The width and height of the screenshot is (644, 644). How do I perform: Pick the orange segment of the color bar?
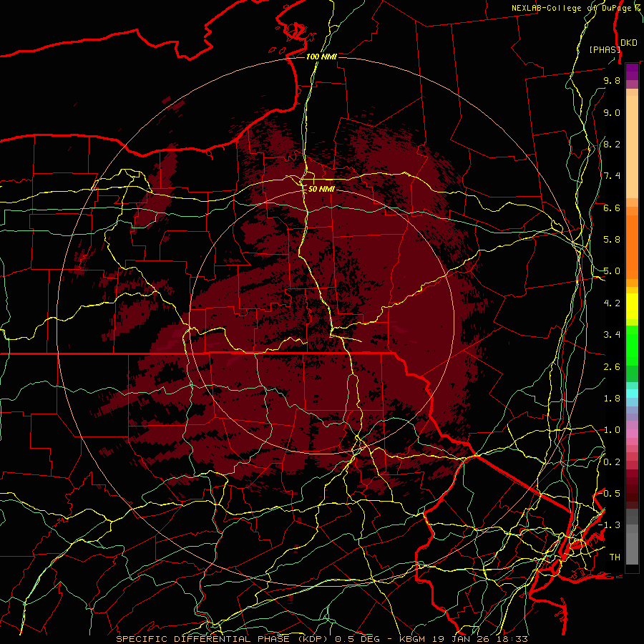632,247
